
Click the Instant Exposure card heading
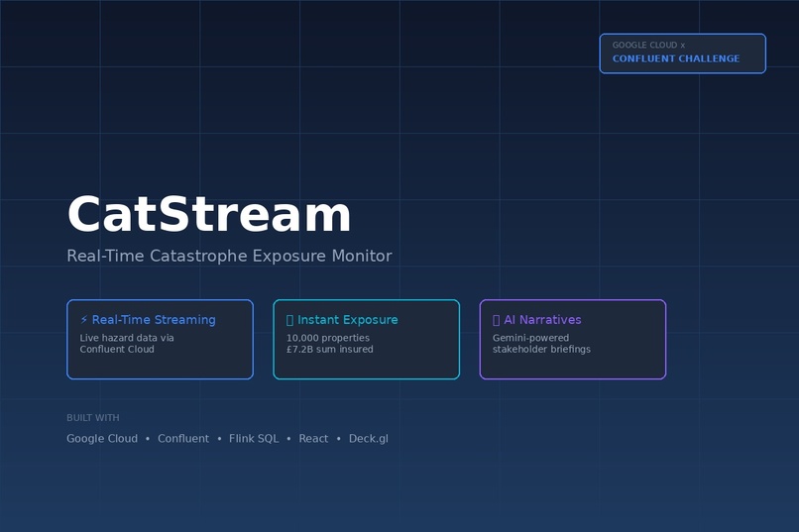coord(348,320)
